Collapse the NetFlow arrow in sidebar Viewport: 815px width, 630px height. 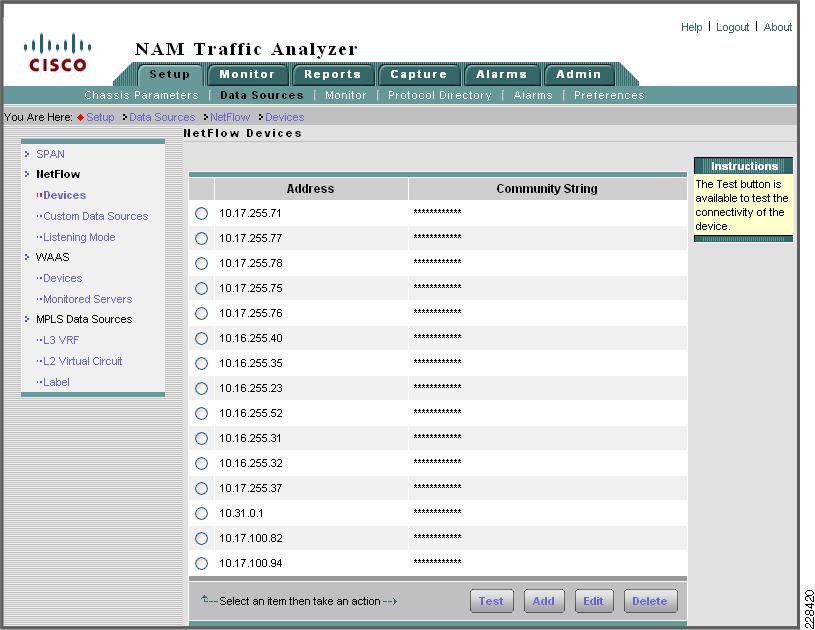27,174
